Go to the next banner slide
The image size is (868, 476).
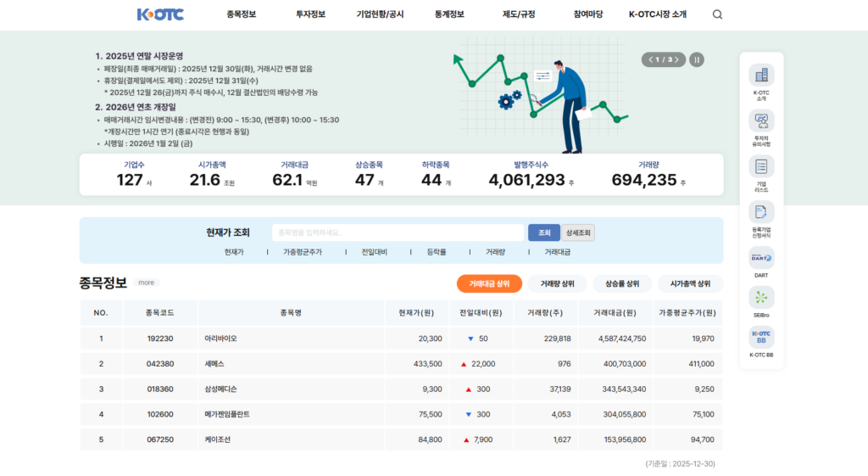pos(679,59)
